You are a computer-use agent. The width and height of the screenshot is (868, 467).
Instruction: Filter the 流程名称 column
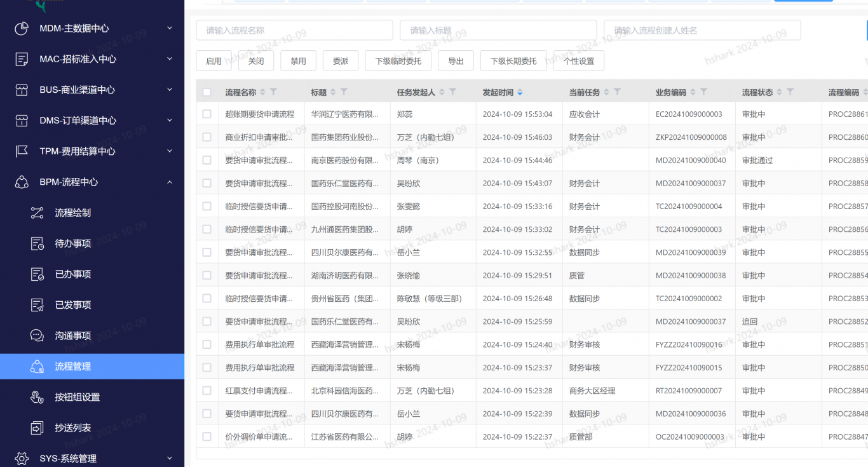(273, 92)
